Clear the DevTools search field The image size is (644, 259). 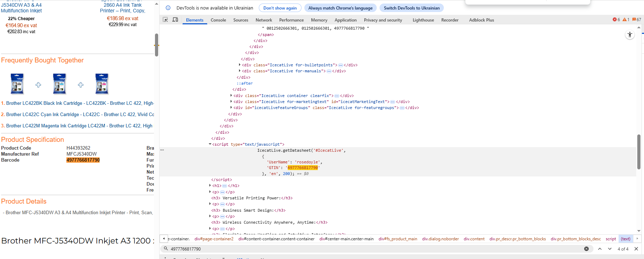pos(586,249)
